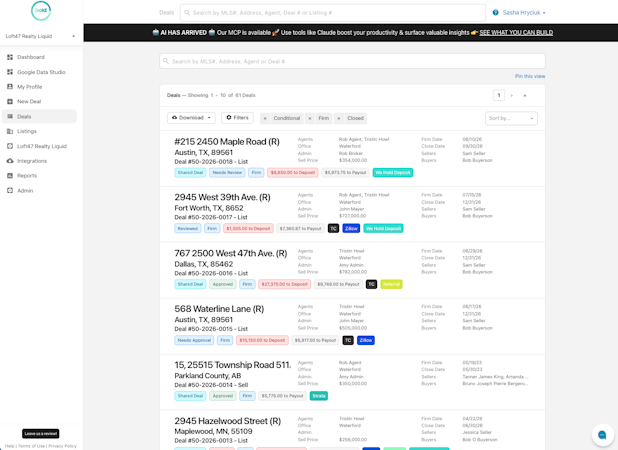Click the $27,370.00 to Deposit tag
Viewport: 618px width, 450px height.
click(285, 285)
